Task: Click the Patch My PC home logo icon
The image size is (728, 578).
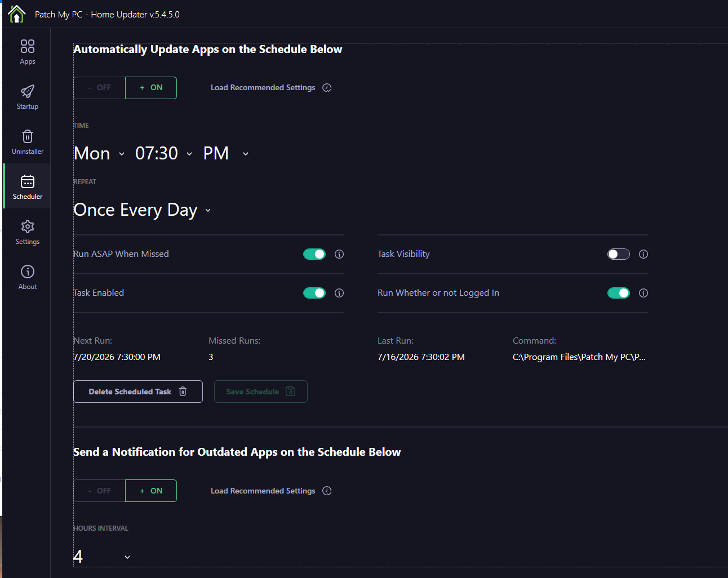Action: (x=17, y=14)
